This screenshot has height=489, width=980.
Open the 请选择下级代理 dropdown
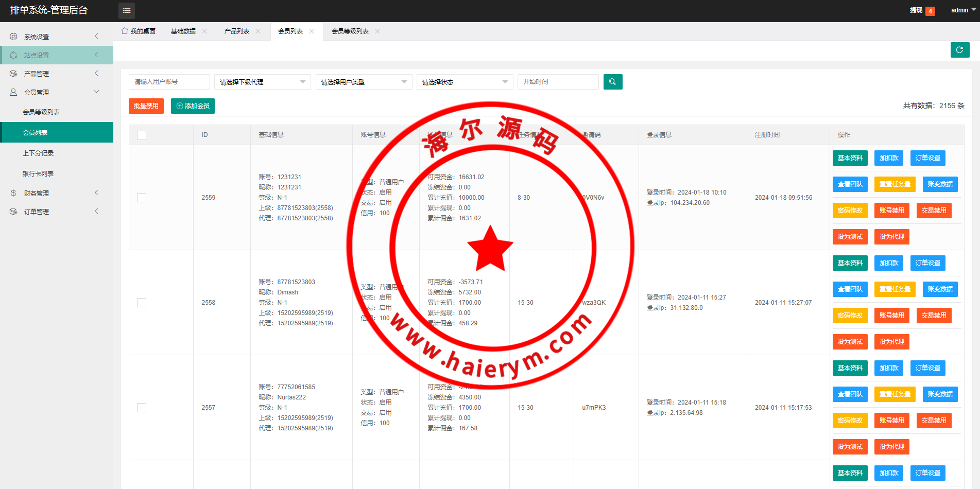pyautogui.click(x=262, y=82)
